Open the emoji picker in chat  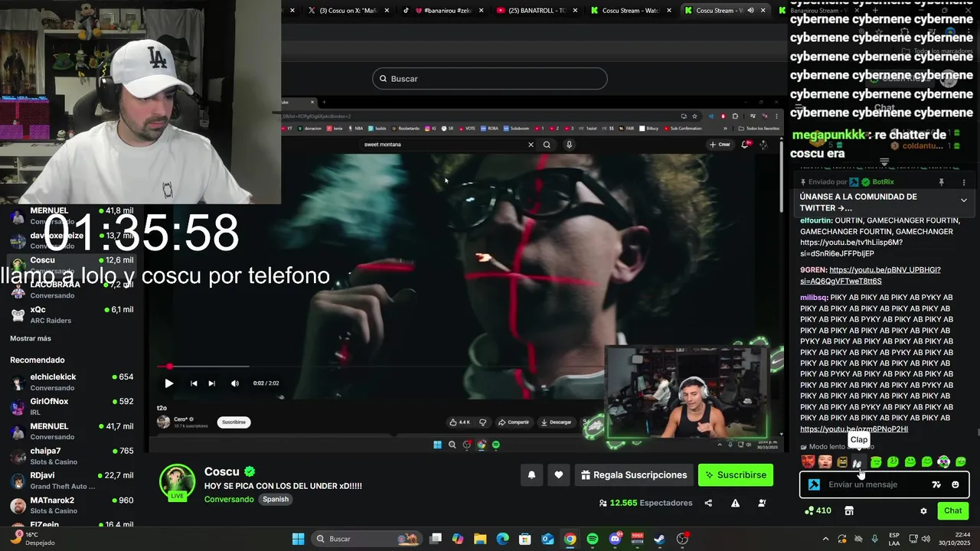(x=955, y=484)
